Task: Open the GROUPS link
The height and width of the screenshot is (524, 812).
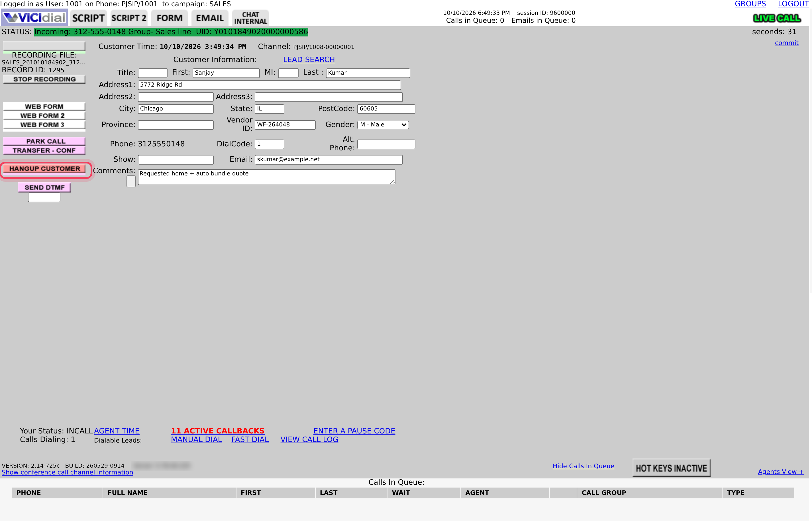Action: click(x=750, y=4)
